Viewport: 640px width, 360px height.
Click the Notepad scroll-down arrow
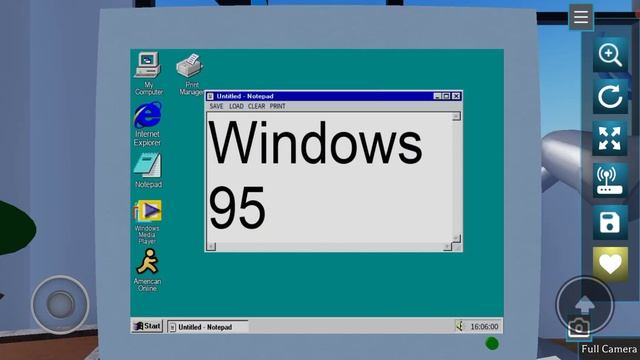[x=457, y=238]
